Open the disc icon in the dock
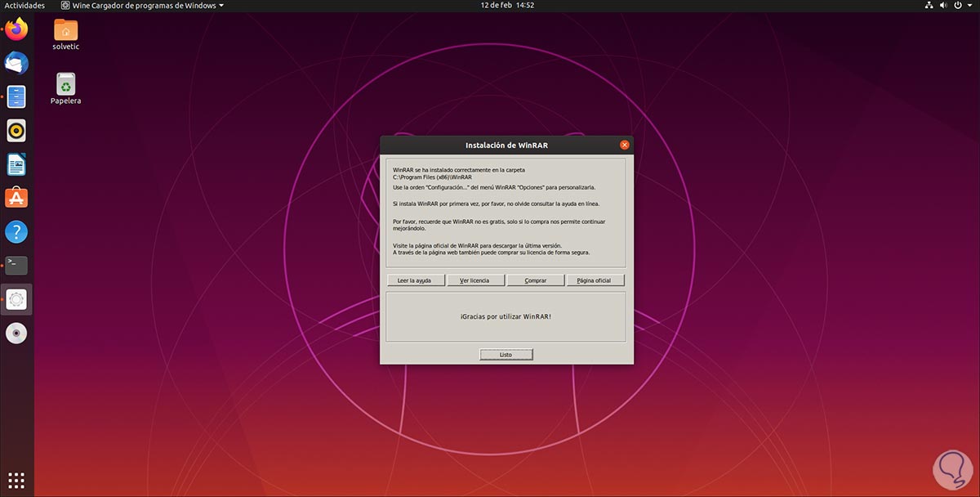Viewport: 980px width, 497px height. tap(16, 333)
